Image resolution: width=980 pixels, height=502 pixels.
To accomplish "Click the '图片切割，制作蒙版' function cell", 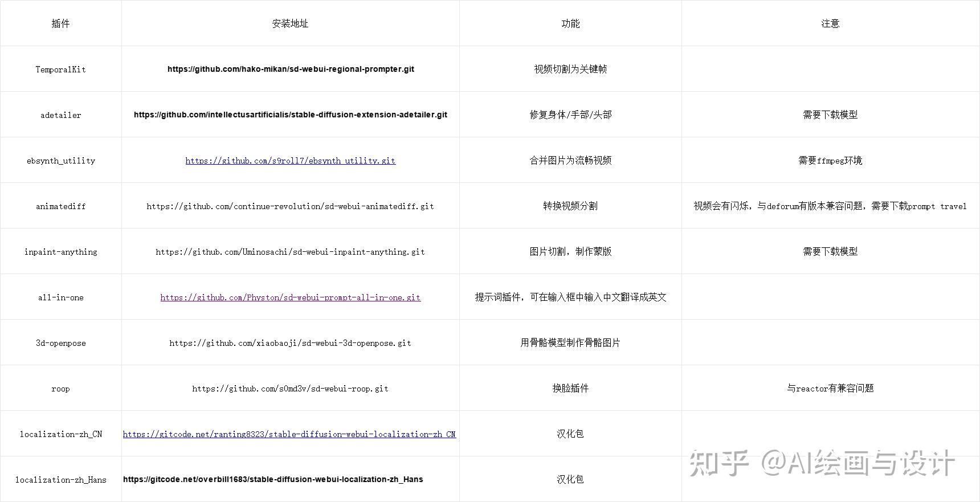I will 570,251.
